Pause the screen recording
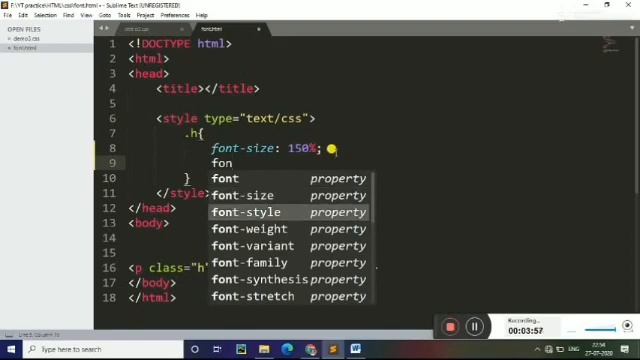Screen dimensions: 640x360 click(474, 327)
